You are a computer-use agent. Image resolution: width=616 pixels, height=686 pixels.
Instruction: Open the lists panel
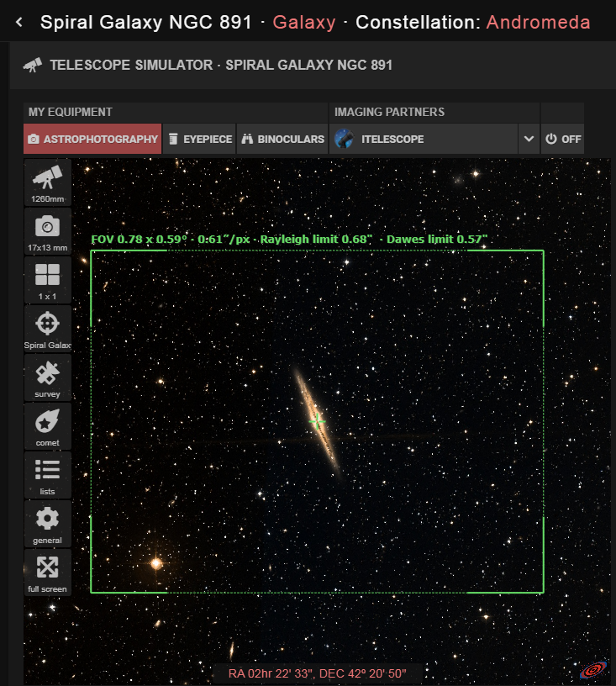[x=47, y=475]
